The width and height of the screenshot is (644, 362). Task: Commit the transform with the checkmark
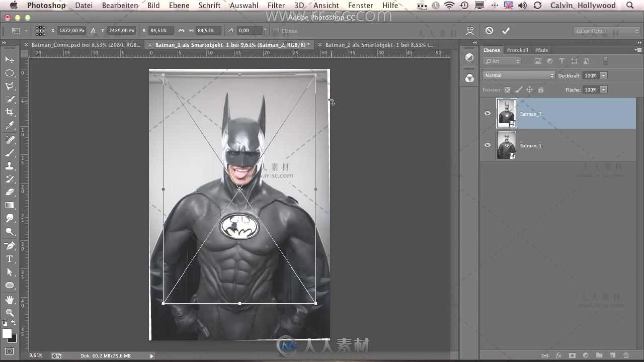pyautogui.click(x=506, y=31)
